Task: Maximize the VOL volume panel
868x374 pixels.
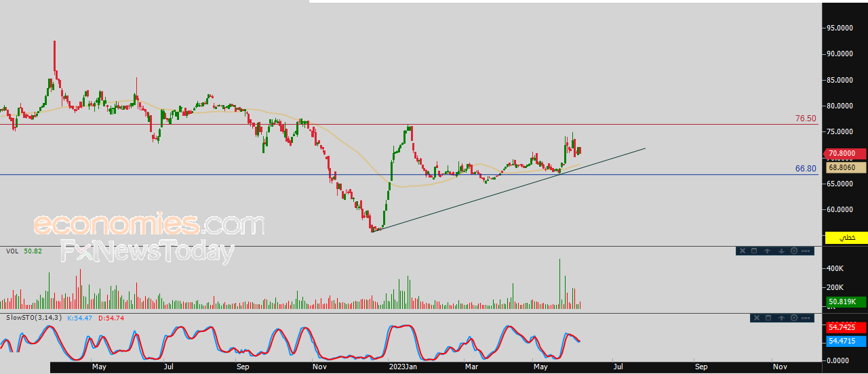Action: [x=754, y=251]
